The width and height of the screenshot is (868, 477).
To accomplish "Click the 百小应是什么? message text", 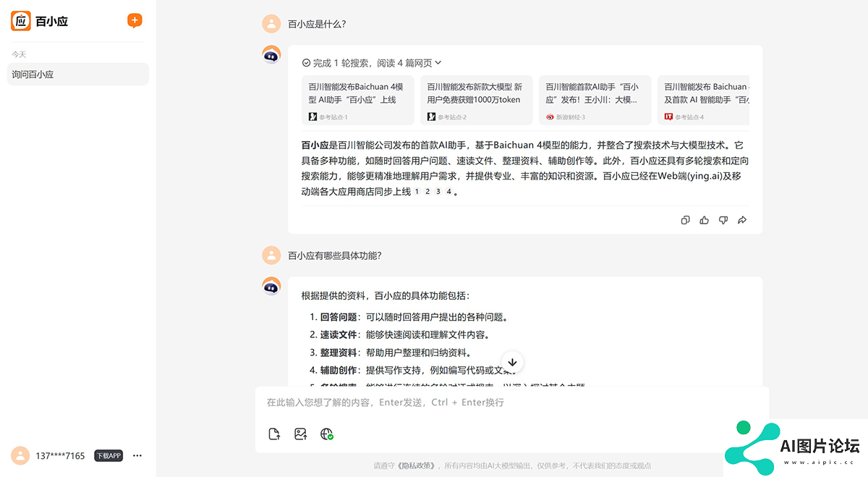I will (x=317, y=24).
